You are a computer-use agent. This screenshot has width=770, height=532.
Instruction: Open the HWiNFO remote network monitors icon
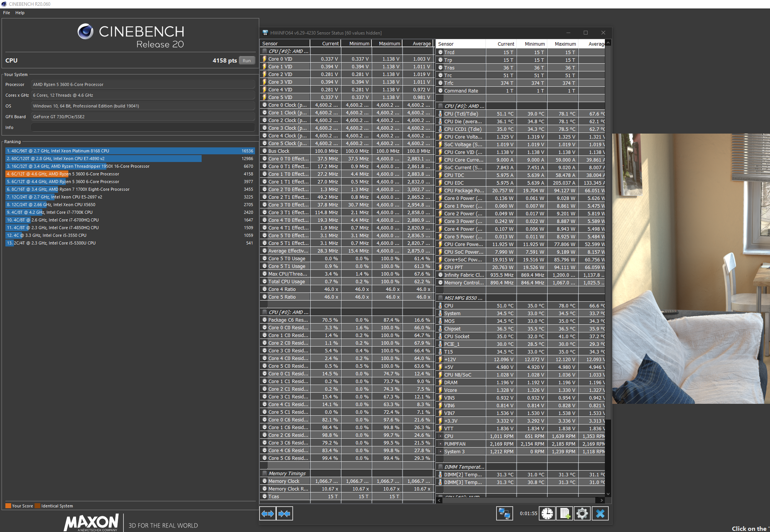coord(504,514)
